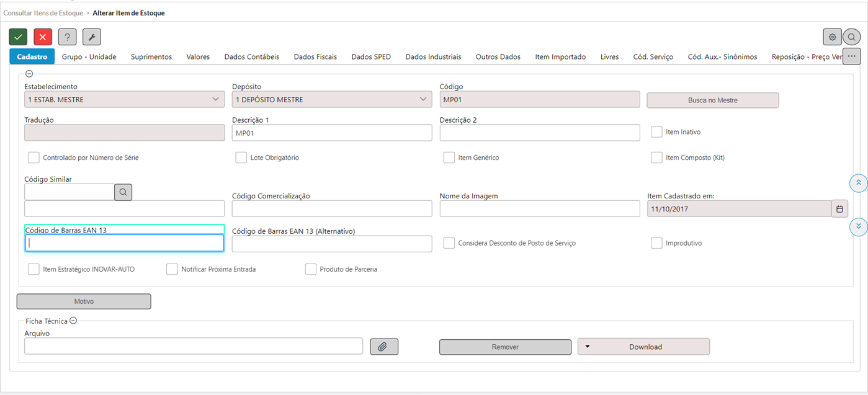Viewport: 868px width, 395px height.
Task: Expand the Download dropdown button
Action: (643, 347)
